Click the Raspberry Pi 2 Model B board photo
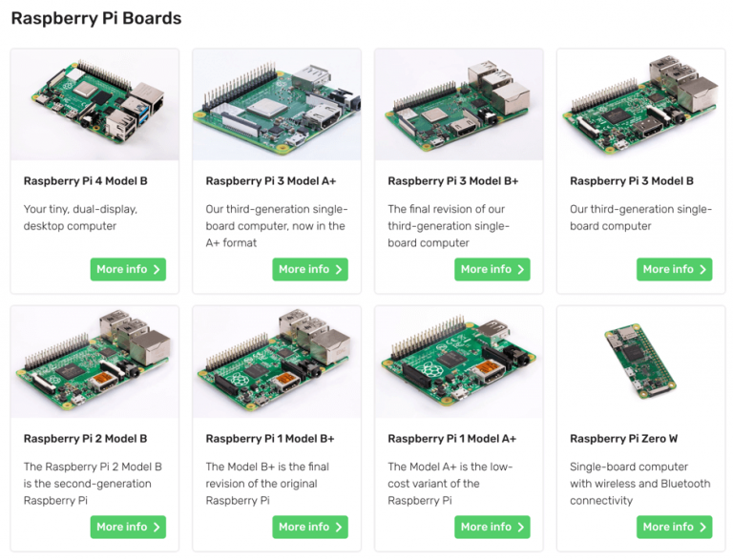The image size is (733, 560). pyautogui.click(x=94, y=363)
